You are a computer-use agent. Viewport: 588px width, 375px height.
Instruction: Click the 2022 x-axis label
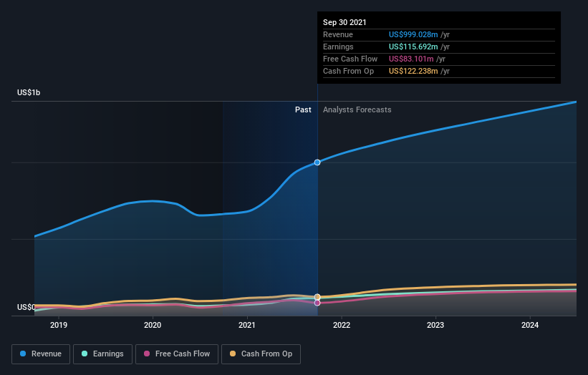click(342, 325)
